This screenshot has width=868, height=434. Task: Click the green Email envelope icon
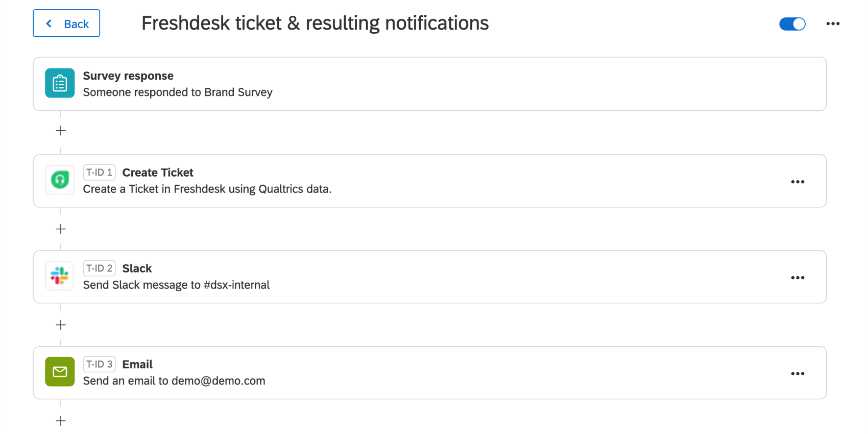[x=60, y=372]
